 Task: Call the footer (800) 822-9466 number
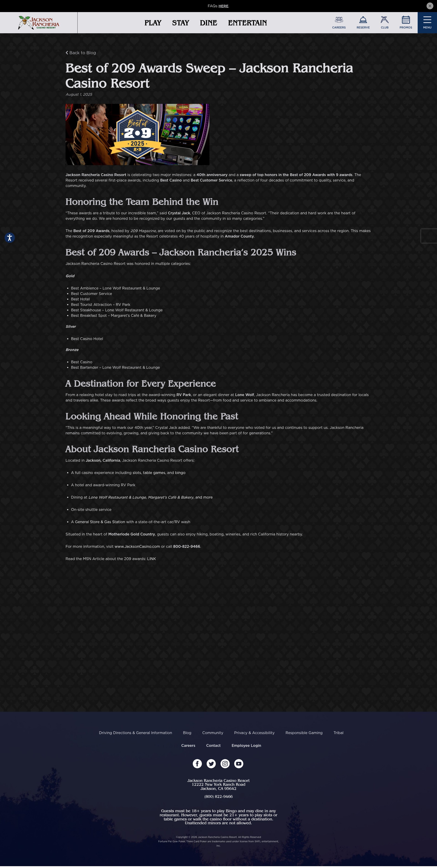click(x=218, y=796)
